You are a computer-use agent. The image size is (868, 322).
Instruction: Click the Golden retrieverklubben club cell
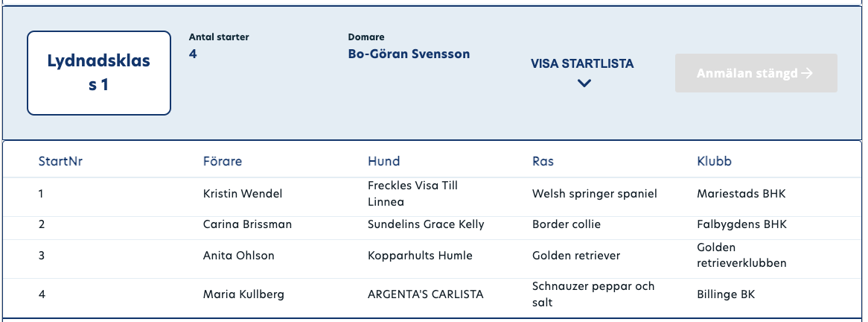click(x=741, y=256)
